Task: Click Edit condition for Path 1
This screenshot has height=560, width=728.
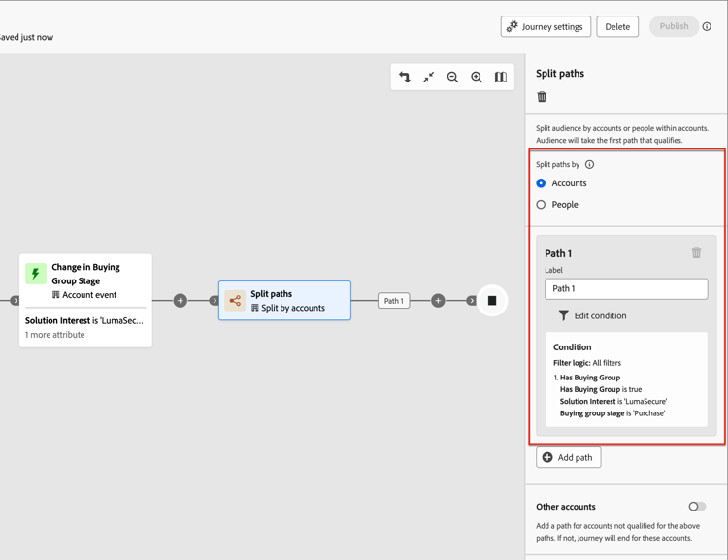Action: [x=592, y=315]
